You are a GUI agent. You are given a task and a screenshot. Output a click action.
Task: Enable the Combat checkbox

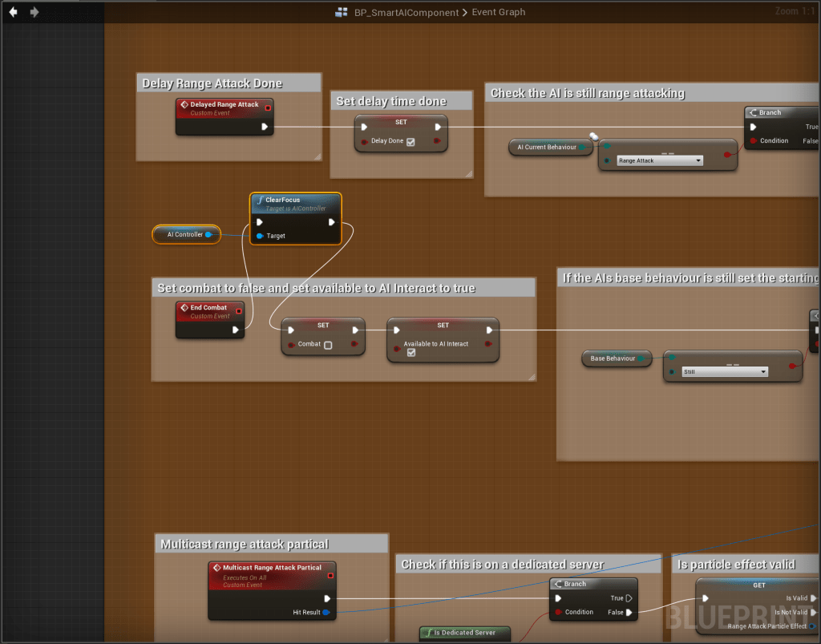tap(328, 345)
